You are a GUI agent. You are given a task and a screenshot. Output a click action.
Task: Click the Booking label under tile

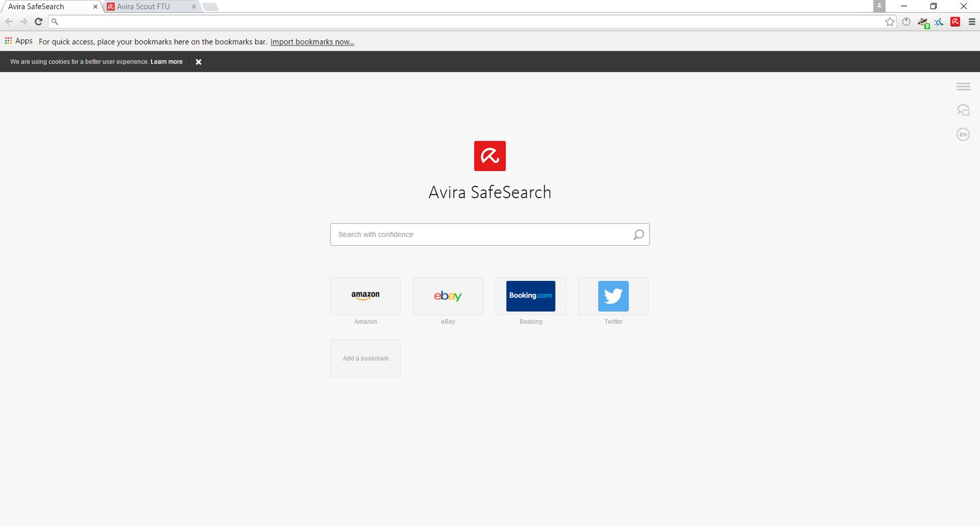530,321
